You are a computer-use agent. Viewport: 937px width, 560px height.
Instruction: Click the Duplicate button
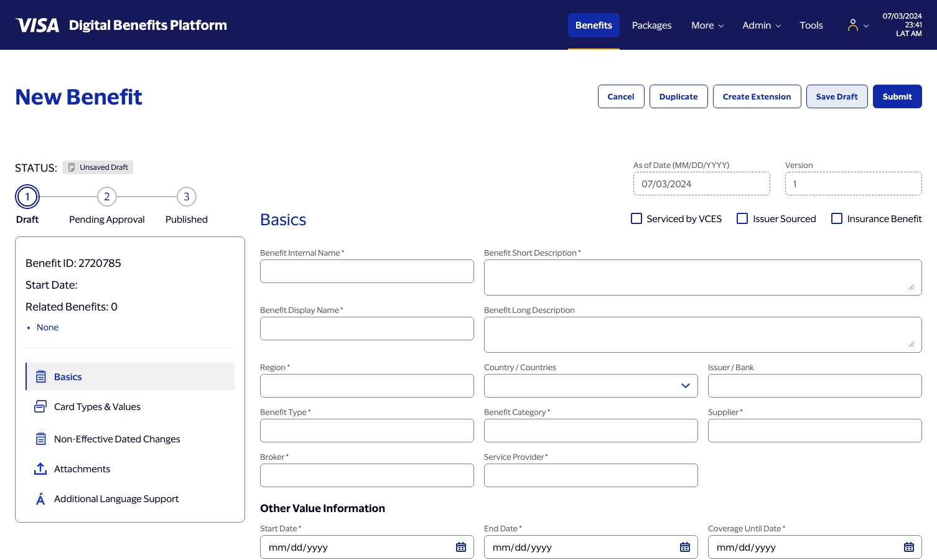[678, 96]
